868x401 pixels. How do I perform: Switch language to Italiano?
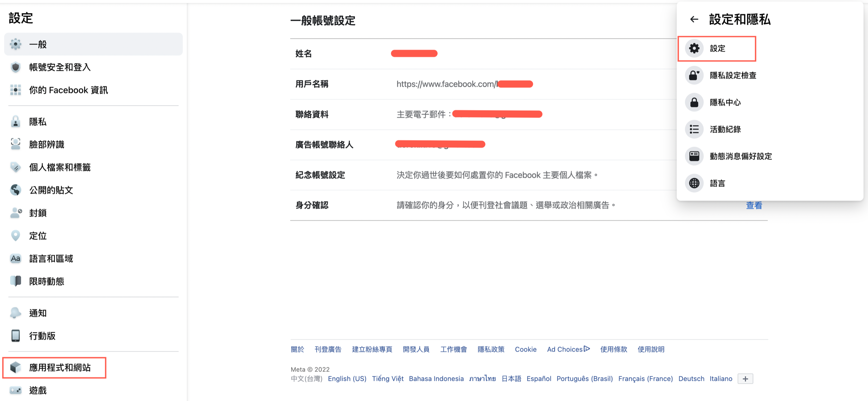(721, 379)
